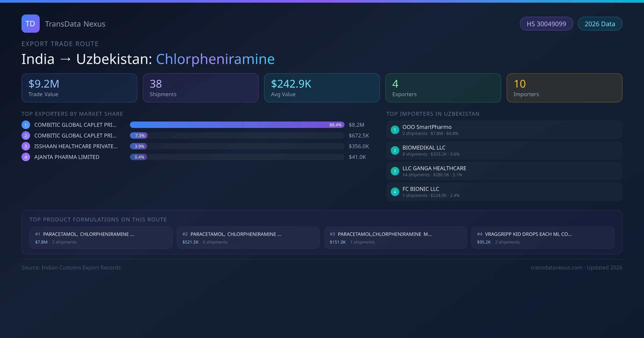Open the $9.2M Trade Value card
This screenshot has height=338, width=644.
coord(79,88)
